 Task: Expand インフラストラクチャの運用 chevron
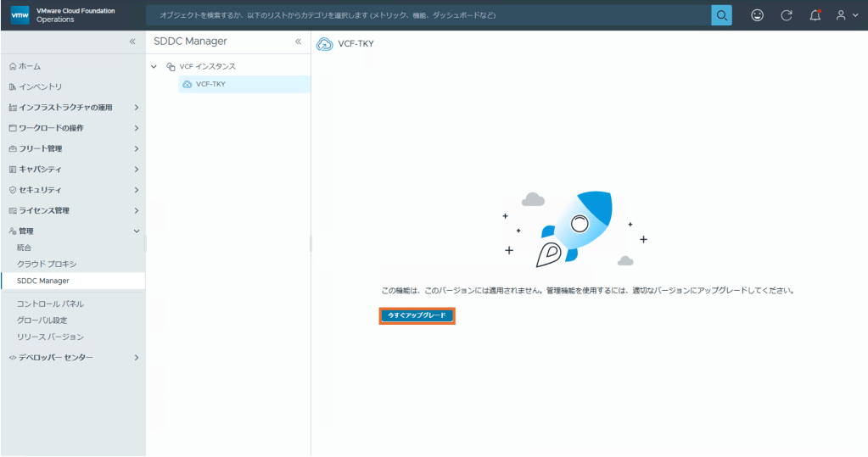[x=136, y=108]
